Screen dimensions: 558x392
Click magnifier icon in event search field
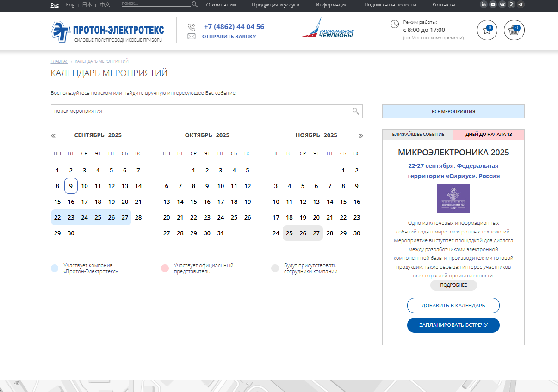tap(355, 111)
